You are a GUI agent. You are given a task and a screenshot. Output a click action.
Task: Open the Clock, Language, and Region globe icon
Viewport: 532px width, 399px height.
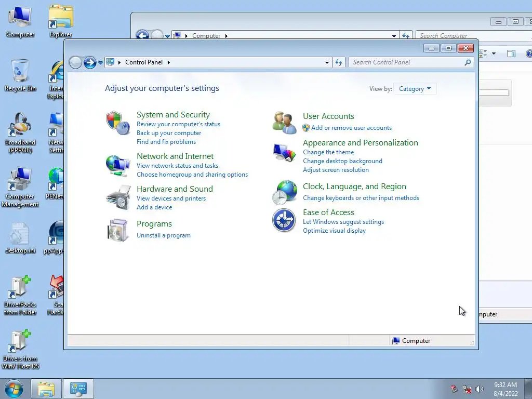[284, 192]
